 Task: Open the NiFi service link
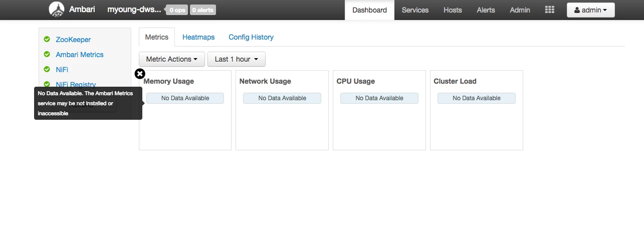[62, 70]
